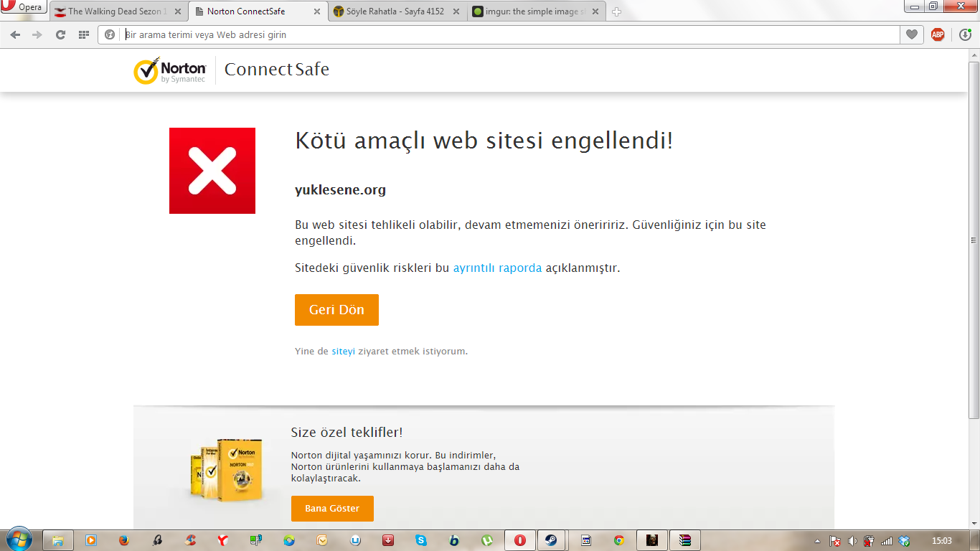Click the Bana Göster offer button
980x551 pixels.
[x=332, y=509]
